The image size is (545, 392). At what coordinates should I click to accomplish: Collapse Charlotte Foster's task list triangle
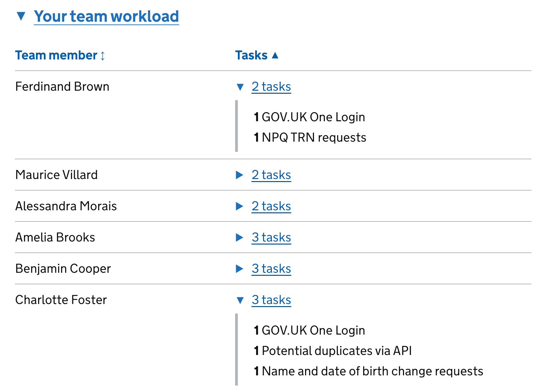[240, 300]
